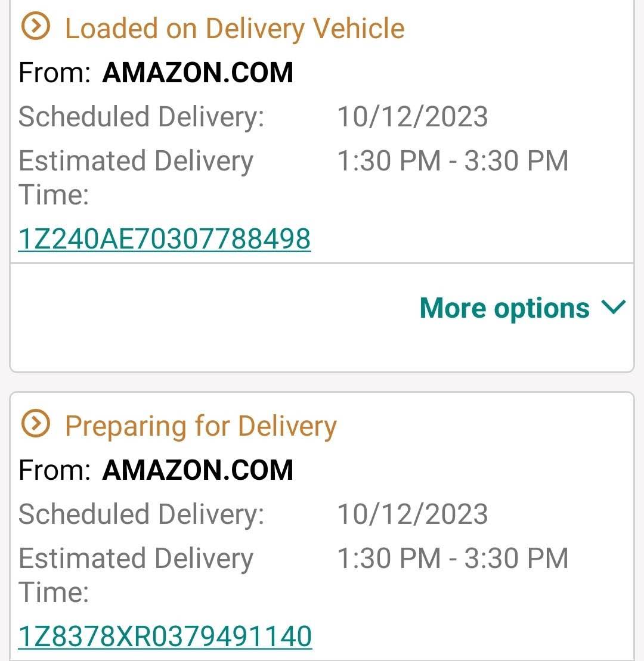This screenshot has height=661, width=644.
Task: Click the second Scheduled Delivery label
Action: tap(141, 515)
